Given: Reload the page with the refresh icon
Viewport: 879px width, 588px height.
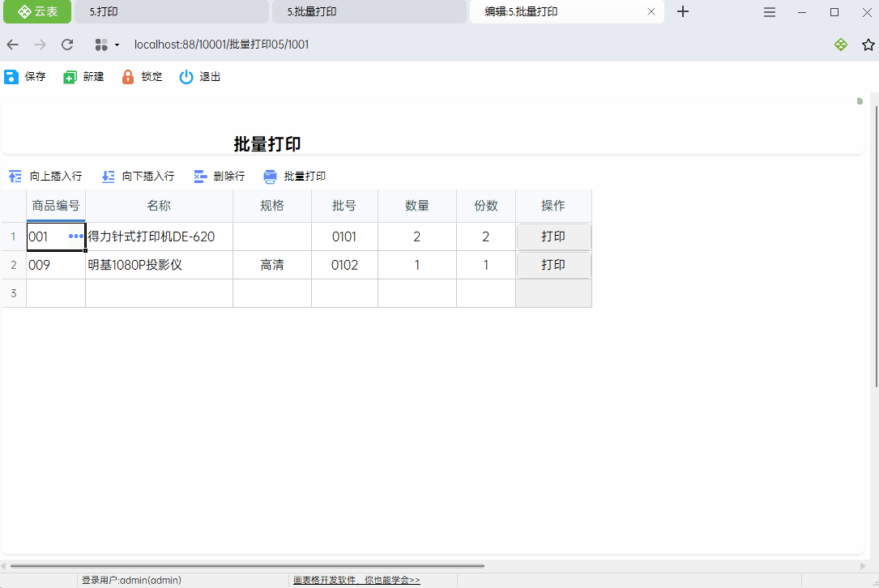Looking at the screenshot, I should pos(67,45).
